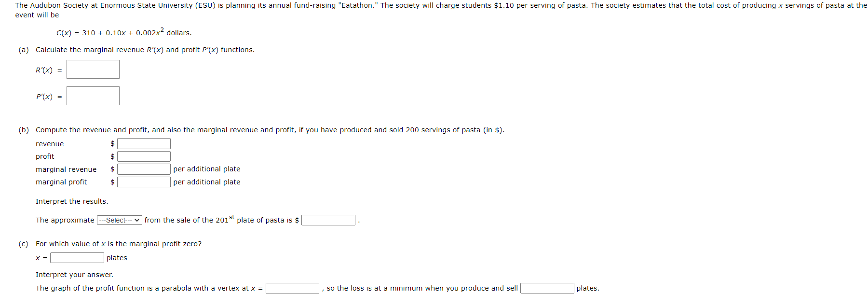Click the plates field after 'produce and sell'
Screen dimensions: 868x307
click(547, 288)
